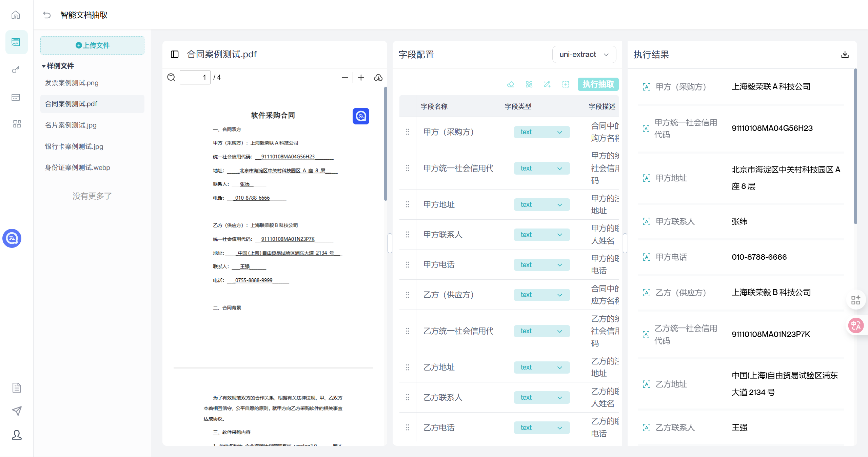The width and height of the screenshot is (868, 457).
Task: Click the PDF page number input field
Action: [195, 78]
